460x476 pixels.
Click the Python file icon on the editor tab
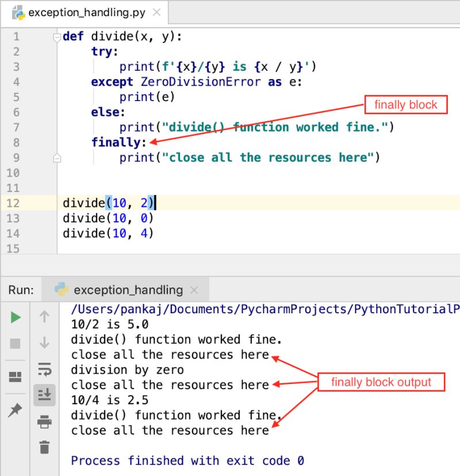click(18, 11)
